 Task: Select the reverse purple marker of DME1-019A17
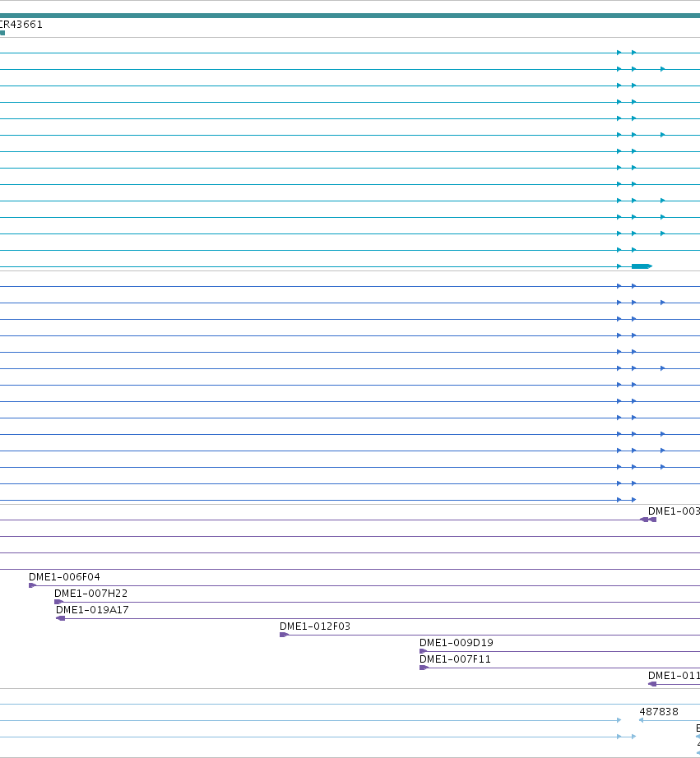tap(61, 618)
